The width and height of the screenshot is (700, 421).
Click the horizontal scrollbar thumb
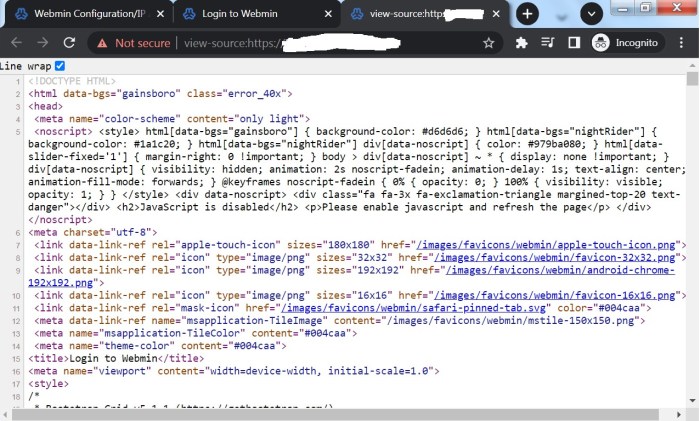tap(335, 415)
